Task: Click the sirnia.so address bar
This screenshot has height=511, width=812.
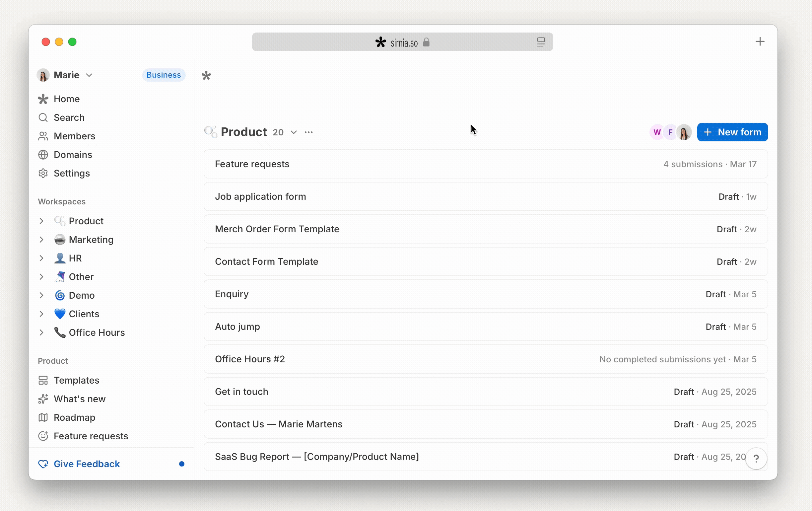Action: 402,42
